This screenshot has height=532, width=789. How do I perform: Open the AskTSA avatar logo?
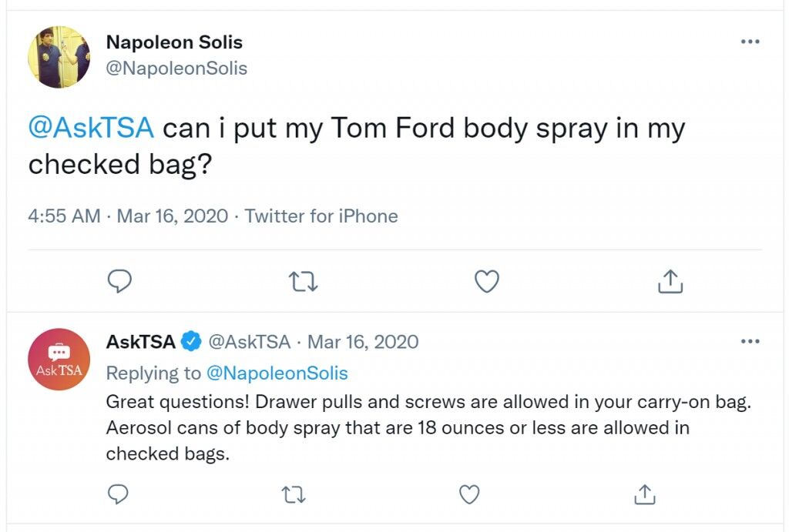(59, 360)
